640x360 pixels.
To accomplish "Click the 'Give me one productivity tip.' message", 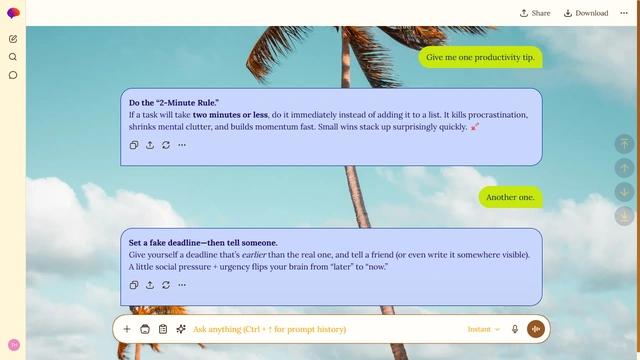I will pos(480,57).
